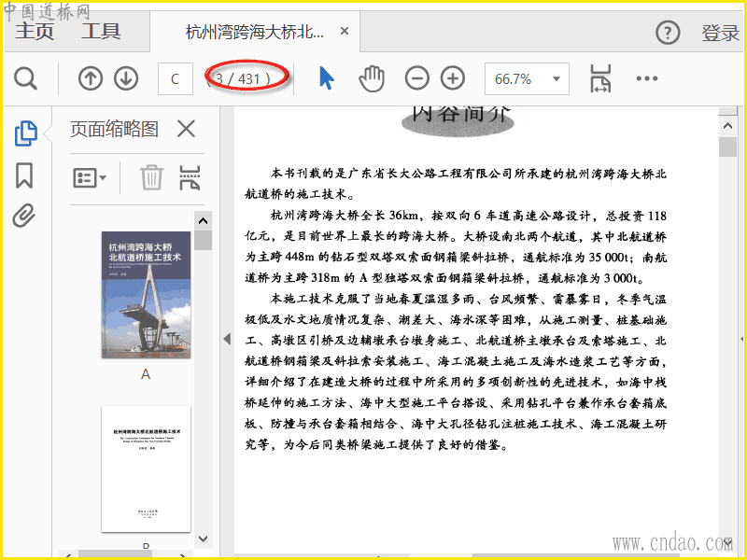This screenshot has width=747, height=560.
Task: Click the thumbnail panel scrollbar handle
Action: [x=203, y=240]
